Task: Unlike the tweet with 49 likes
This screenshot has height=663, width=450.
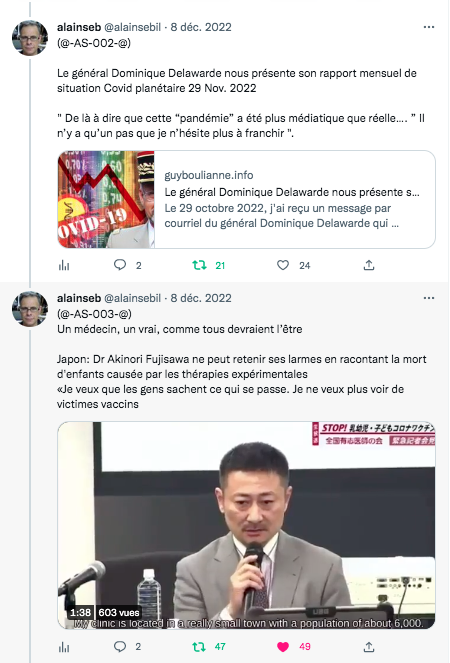Action: pos(283,647)
